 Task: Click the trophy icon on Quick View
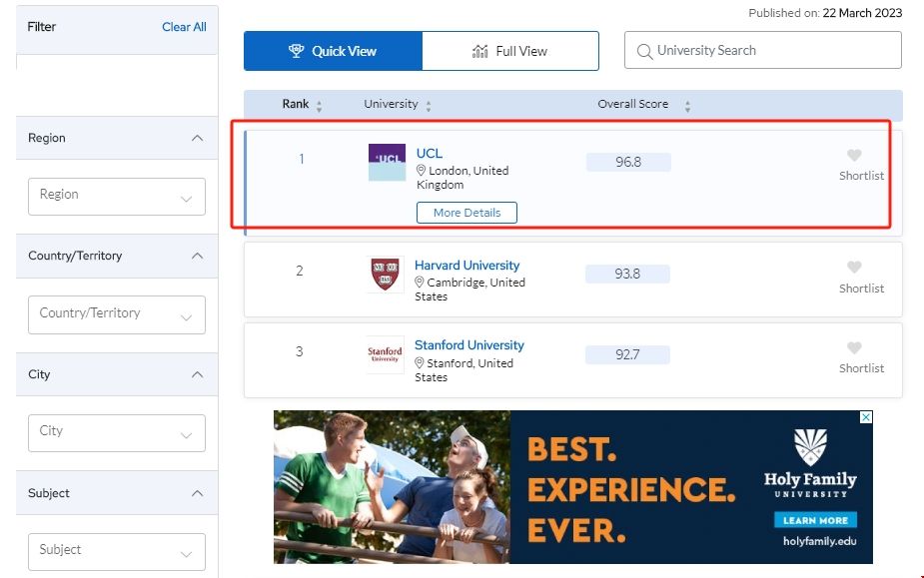[x=295, y=50]
